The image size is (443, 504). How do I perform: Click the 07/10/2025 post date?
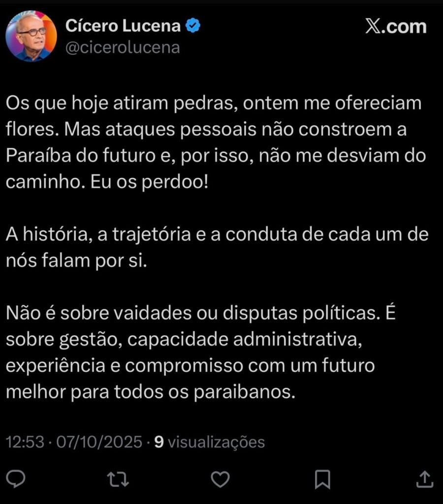tap(99, 442)
